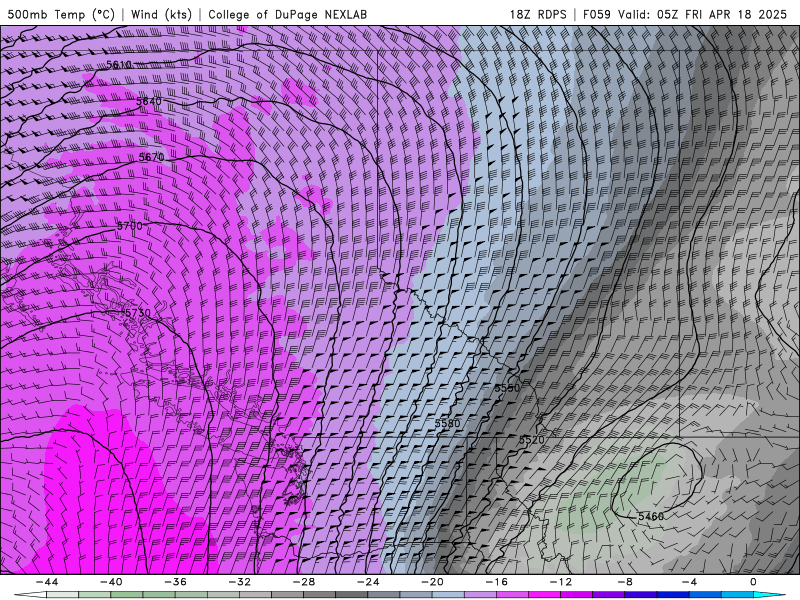This screenshot has width=800, height=600.
Task: Select the 5670 height contour label
Action: (152, 157)
